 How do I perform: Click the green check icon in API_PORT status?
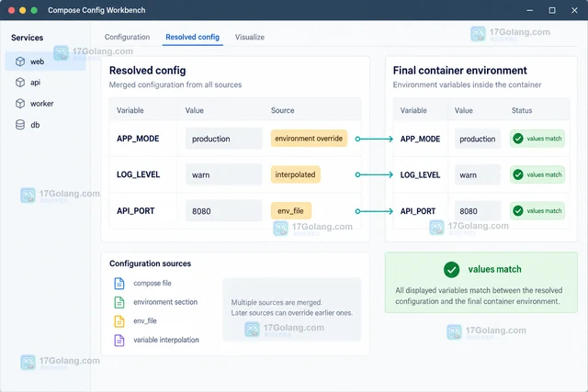point(518,211)
